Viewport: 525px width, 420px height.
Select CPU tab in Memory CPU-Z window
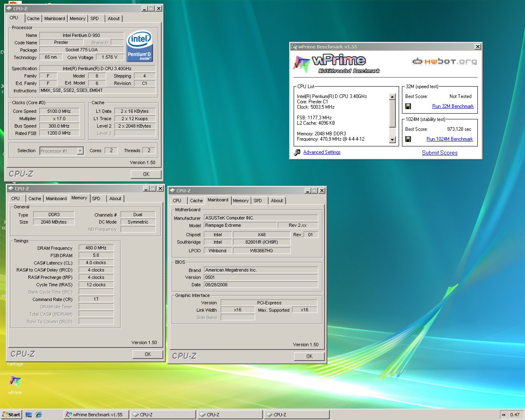click(16, 199)
